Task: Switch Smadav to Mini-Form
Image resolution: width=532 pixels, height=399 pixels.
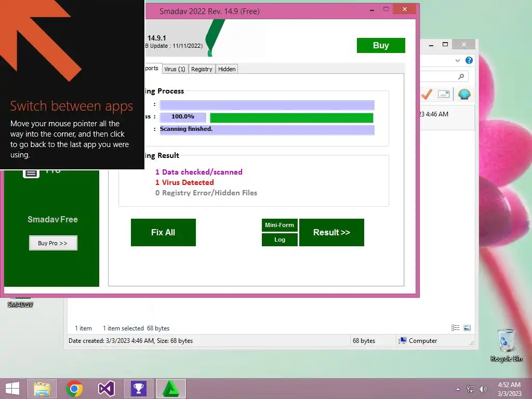Action: point(280,225)
